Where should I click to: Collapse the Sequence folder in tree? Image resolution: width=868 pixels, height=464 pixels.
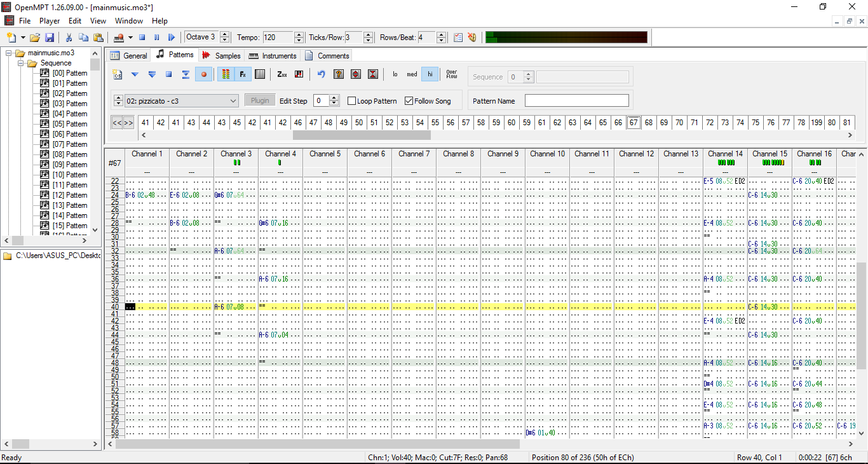21,63
